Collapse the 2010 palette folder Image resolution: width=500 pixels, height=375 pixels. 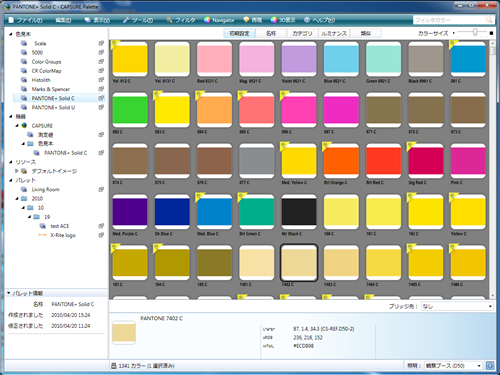pos(17,199)
